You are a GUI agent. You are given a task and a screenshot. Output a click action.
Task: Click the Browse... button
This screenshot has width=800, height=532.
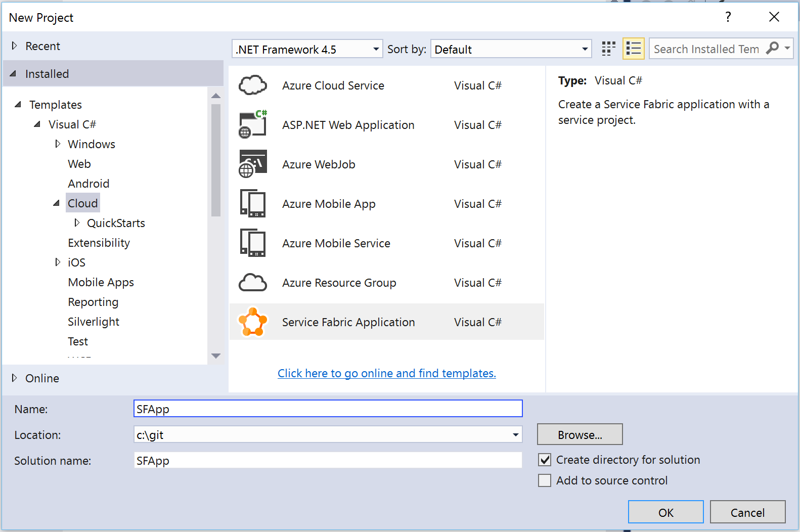coord(580,434)
